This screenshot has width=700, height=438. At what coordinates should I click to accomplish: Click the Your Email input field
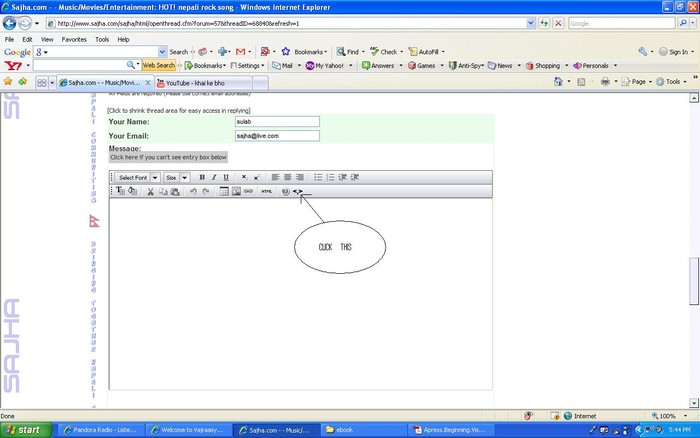click(x=276, y=134)
